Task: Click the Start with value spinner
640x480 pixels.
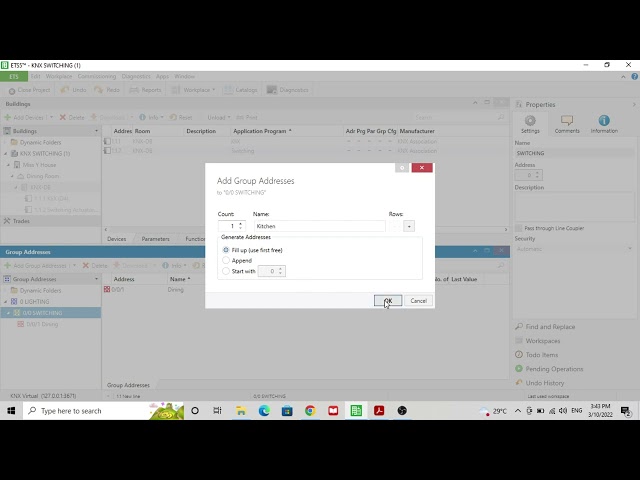Action: pyautogui.click(x=272, y=271)
